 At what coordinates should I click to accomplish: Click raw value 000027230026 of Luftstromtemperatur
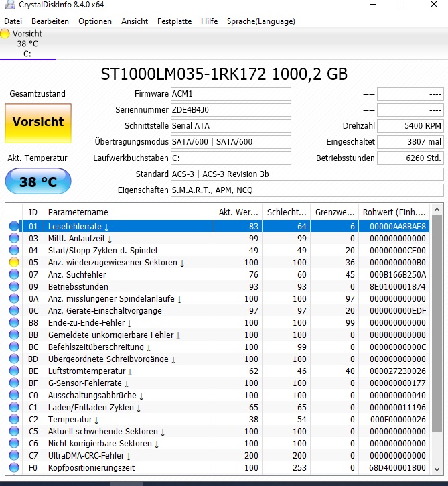click(x=398, y=371)
